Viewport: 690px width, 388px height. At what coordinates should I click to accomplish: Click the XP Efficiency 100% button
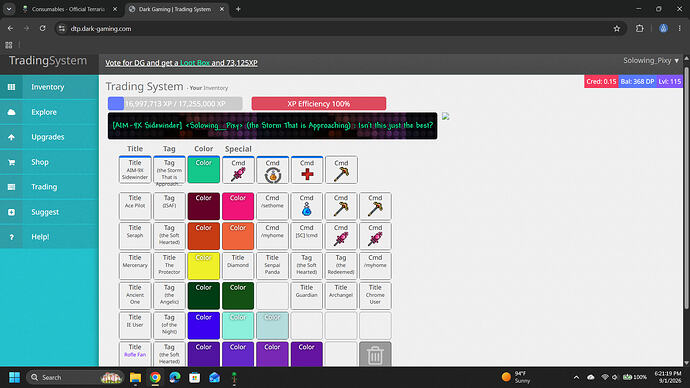(x=319, y=104)
